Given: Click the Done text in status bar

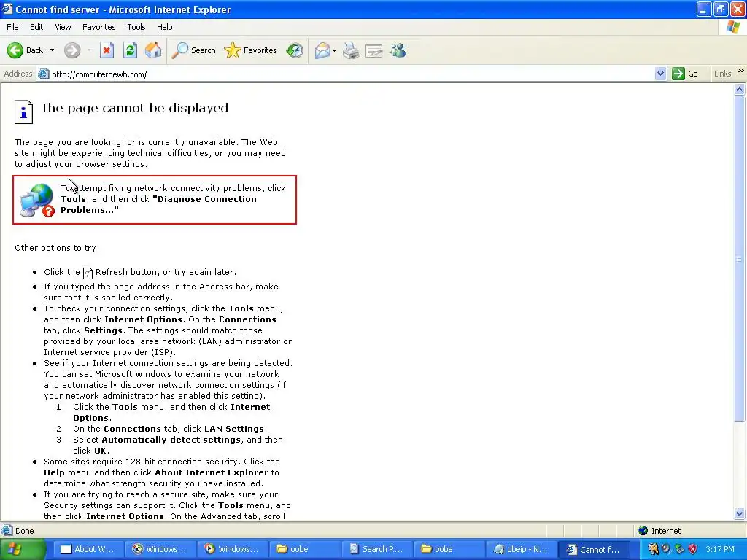Looking at the screenshot, I should pos(24,531).
